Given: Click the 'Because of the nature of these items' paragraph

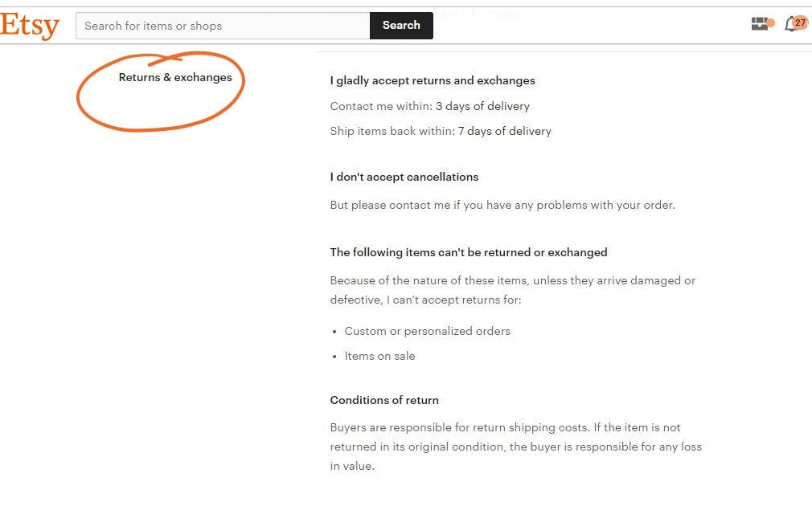Looking at the screenshot, I should [x=513, y=290].
